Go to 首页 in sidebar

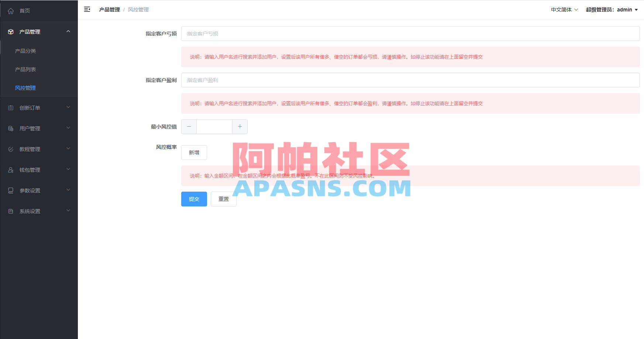tap(39, 11)
